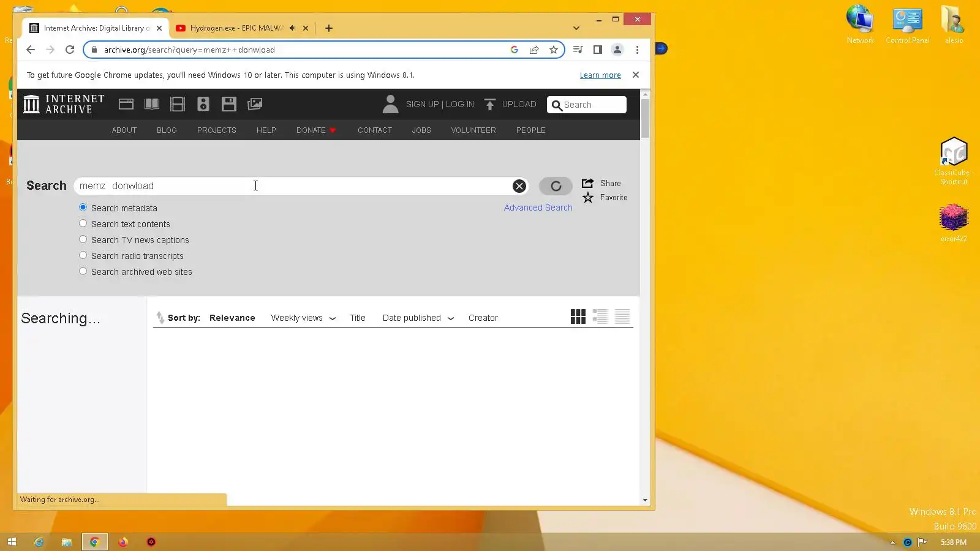Open the CONTACT menu item
Viewport: 980px width, 551px height.
coord(375,130)
